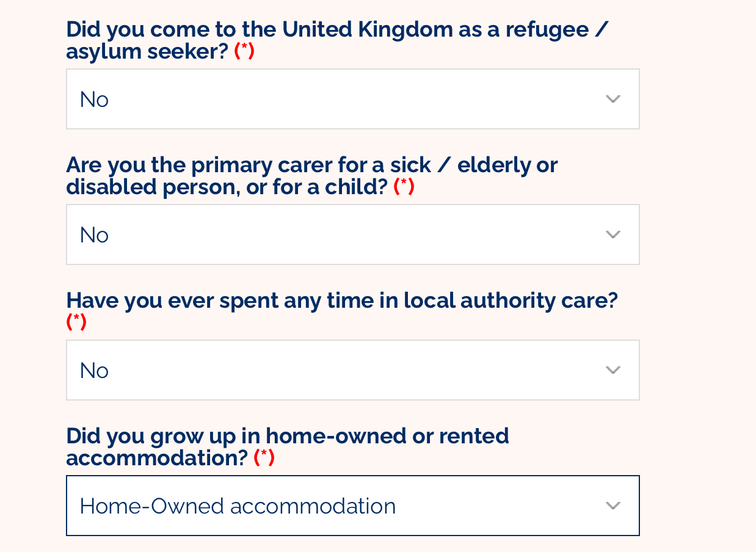Click the 'No' value in refugee dropdown
The image size is (756, 552).
[x=94, y=100]
